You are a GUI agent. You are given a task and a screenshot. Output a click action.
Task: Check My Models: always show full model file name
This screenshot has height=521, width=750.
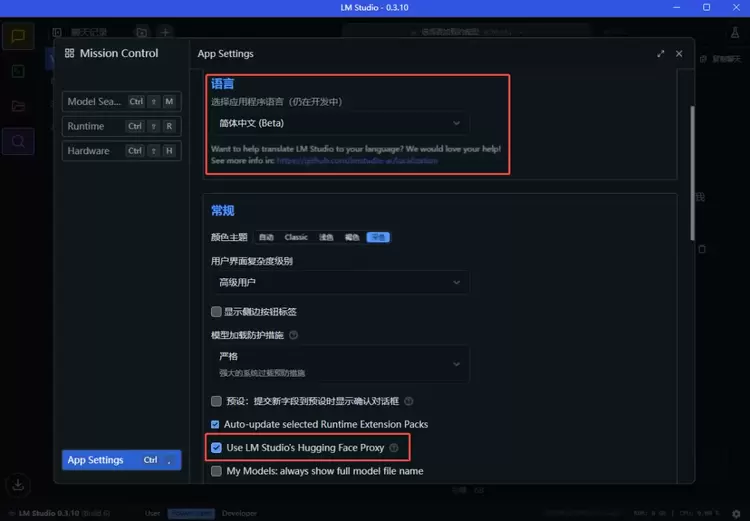tap(216, 471)
